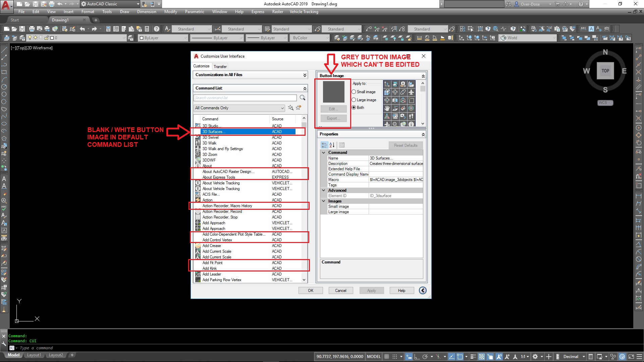
Task: Click the Save icon in standard toolbar
Action: [x=22, y=29]
